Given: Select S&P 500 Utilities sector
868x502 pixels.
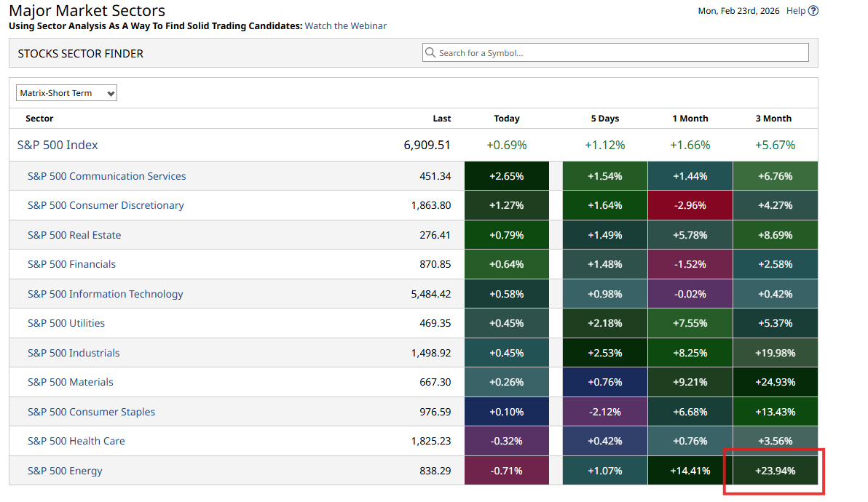Looking at the screenshot, I should click(66, 324).
